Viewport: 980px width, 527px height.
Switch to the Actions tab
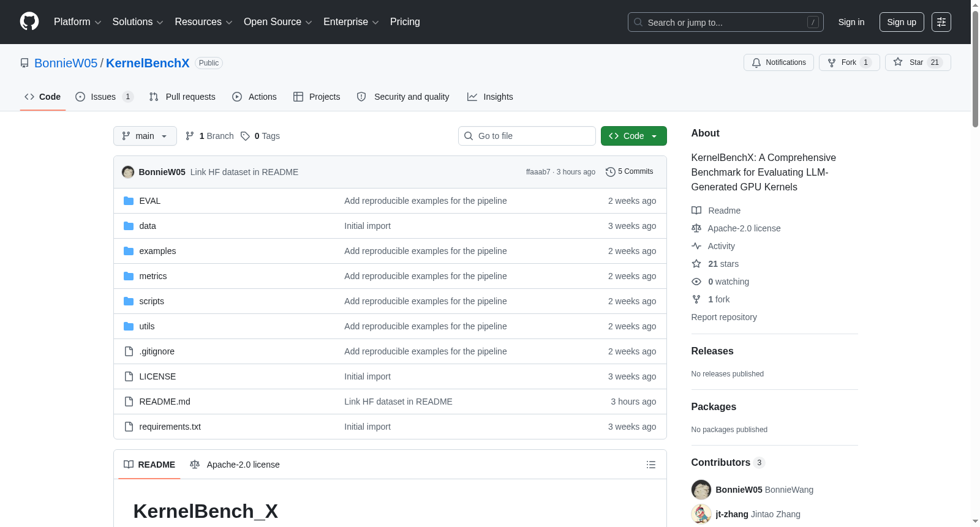point(255,97)
